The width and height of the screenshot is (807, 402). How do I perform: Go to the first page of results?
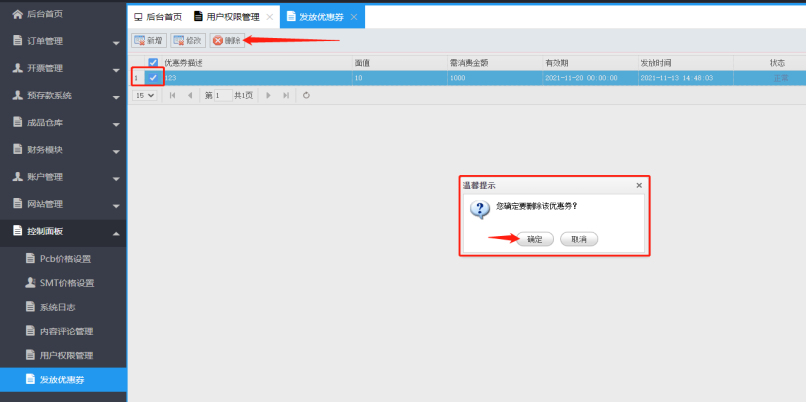point(173,95)
